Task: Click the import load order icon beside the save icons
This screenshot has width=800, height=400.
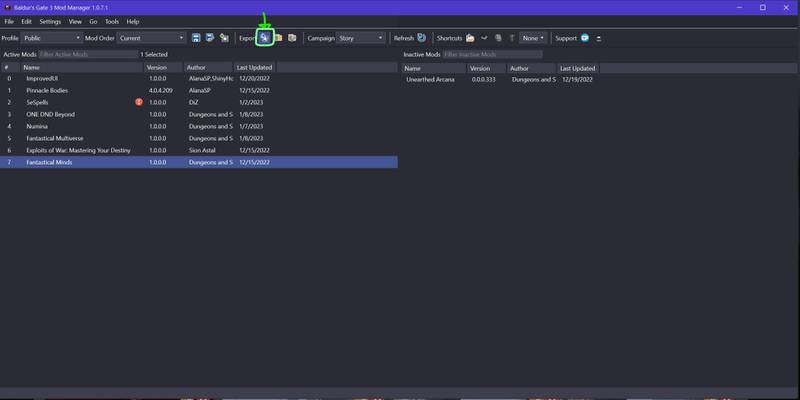Action: pyautogui.click(x=224, y=38)
